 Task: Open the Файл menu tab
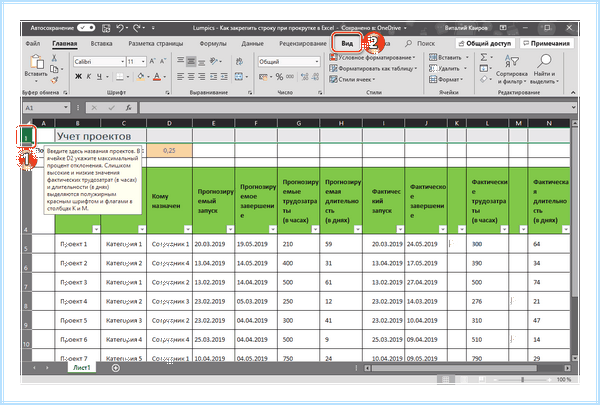(x=33, y=43)
